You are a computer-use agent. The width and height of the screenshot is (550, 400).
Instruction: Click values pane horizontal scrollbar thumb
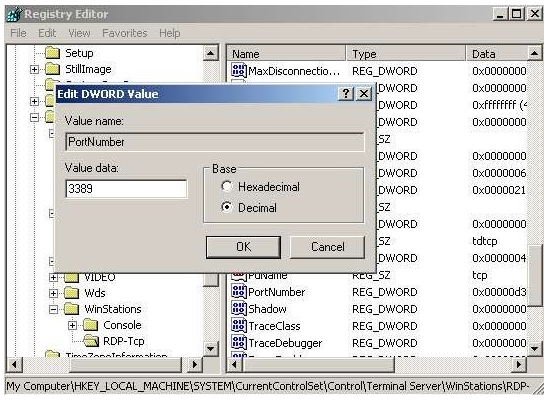pos(318,365)
